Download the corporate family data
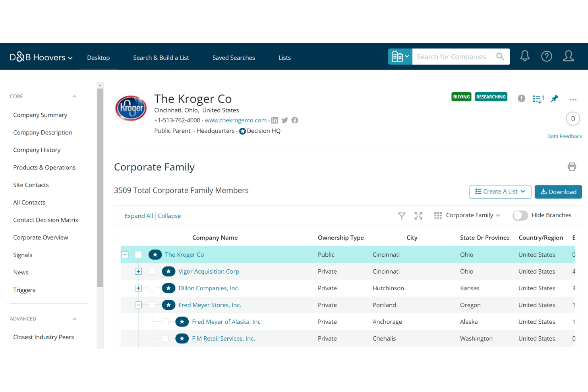 coord(558,191)
